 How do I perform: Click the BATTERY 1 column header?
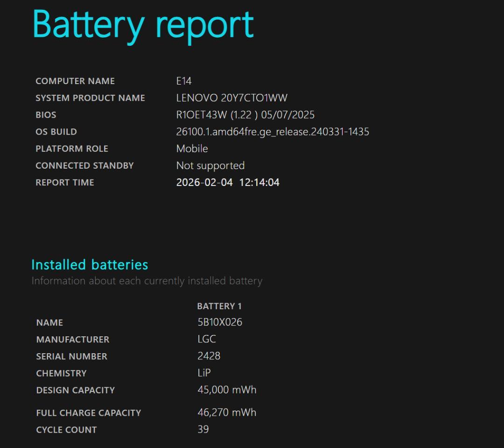coord(219,306)
